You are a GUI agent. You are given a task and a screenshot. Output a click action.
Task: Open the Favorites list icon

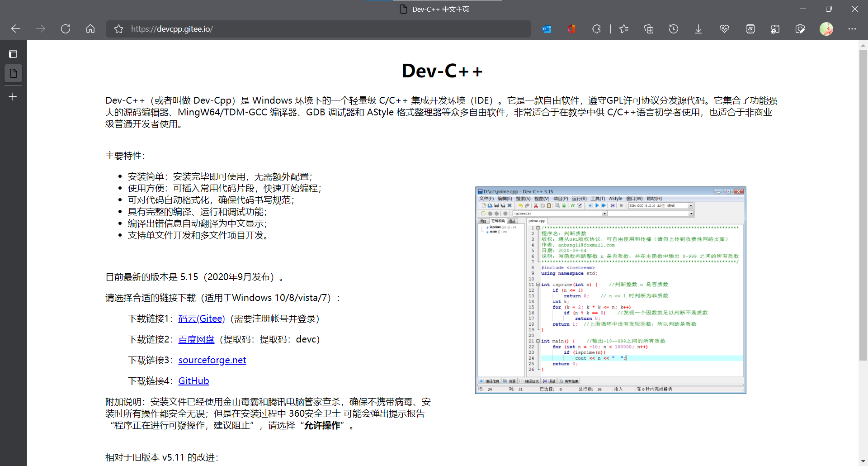point(624,29)
